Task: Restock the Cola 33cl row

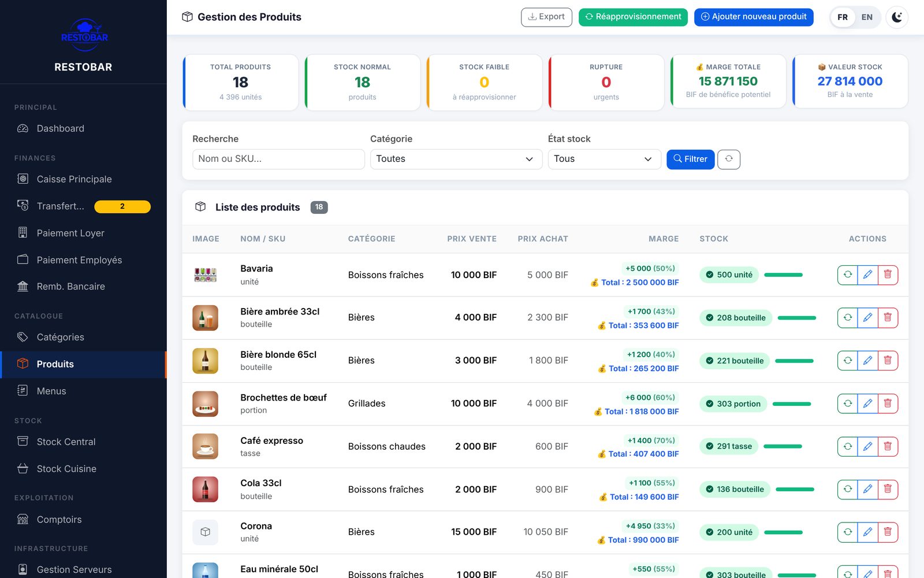Action: (x=847, y=489)
